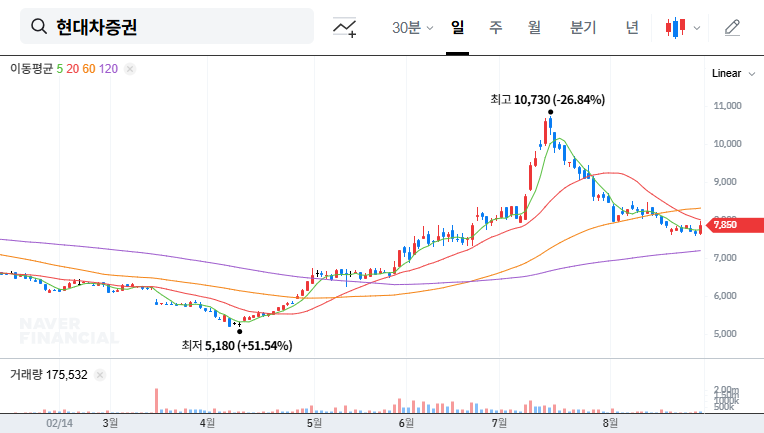This screenshot has width=764, height=433.
Task: Open the 30분 interval dropdown
Action: click(412, 27)
